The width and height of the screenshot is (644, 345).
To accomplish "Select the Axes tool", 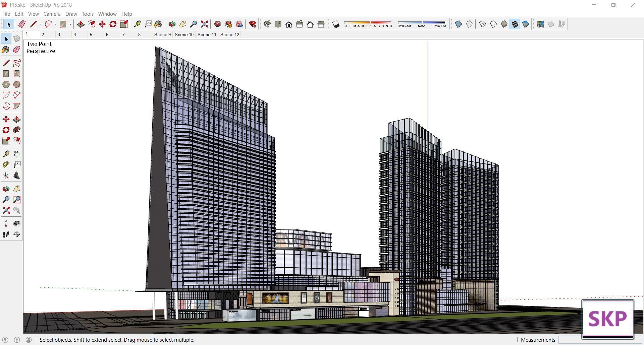I will coord(6,176).
